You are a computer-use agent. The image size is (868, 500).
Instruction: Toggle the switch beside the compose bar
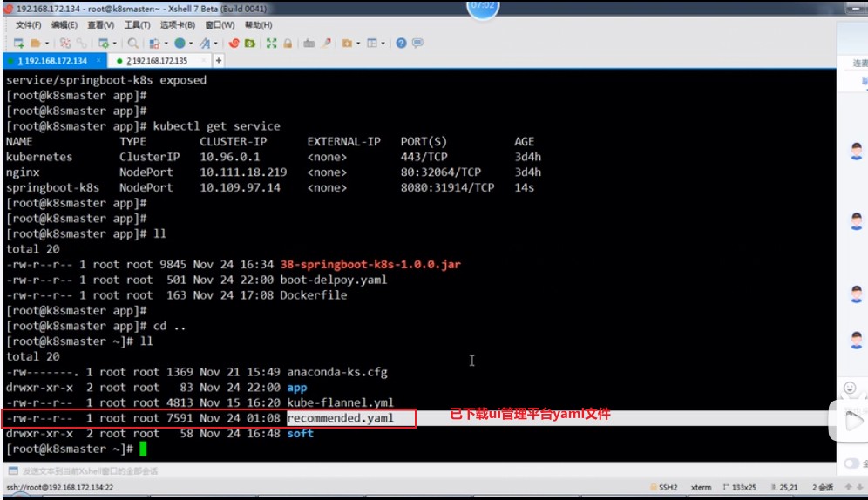[851, 463]
